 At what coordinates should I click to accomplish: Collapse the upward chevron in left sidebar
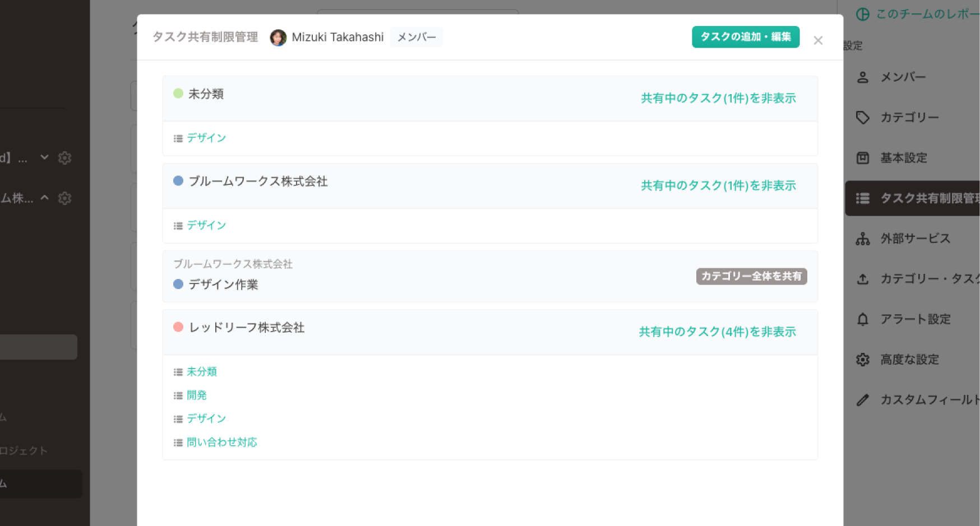[44, 198]
